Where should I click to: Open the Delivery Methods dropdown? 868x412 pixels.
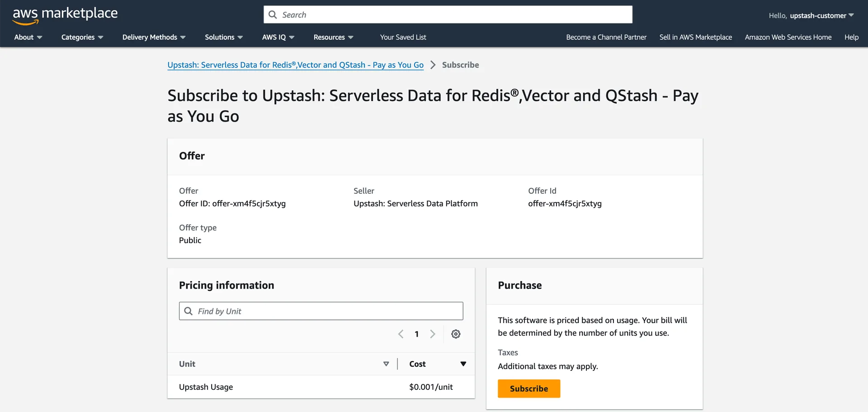pyautogui.click(x=154, y=37)
